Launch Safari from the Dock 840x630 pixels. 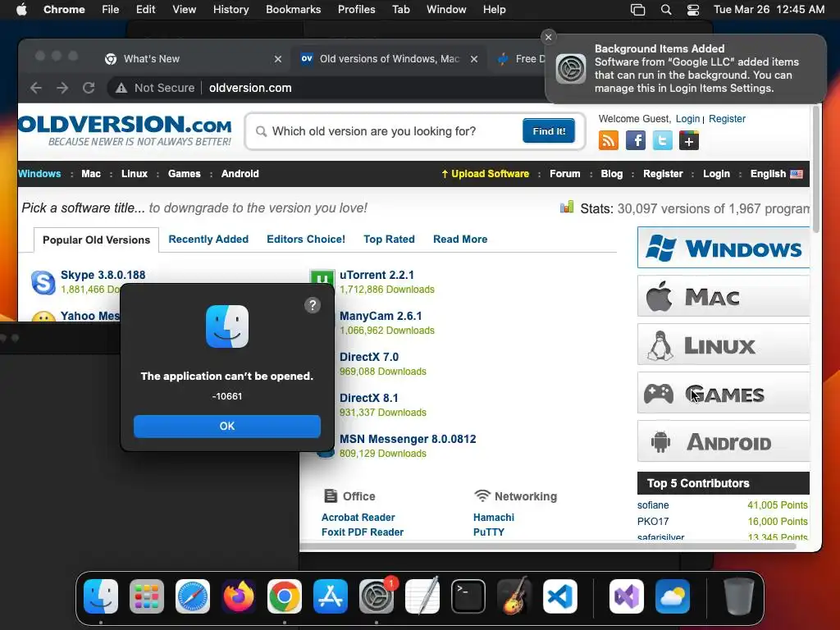point(192,596)
